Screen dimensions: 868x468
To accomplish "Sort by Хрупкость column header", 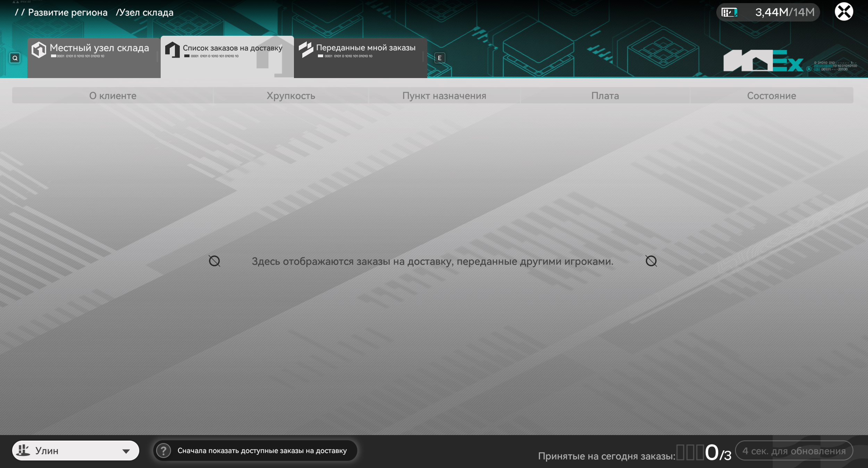I will point(291,95).
